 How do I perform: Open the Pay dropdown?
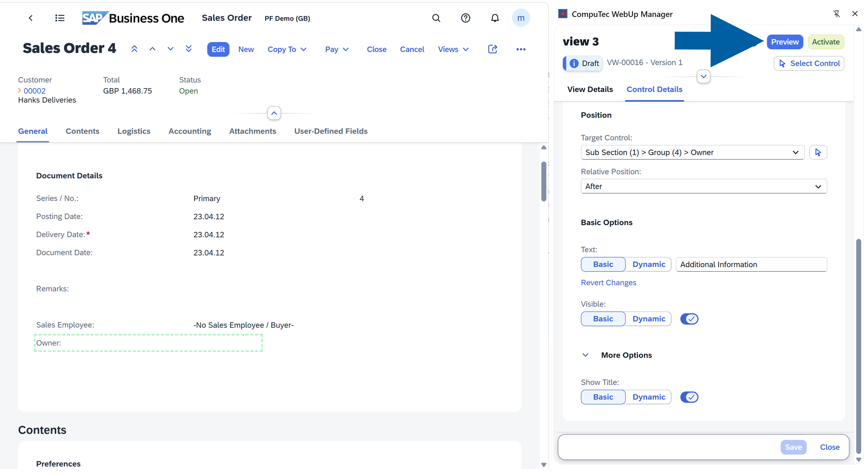[337, 49]
